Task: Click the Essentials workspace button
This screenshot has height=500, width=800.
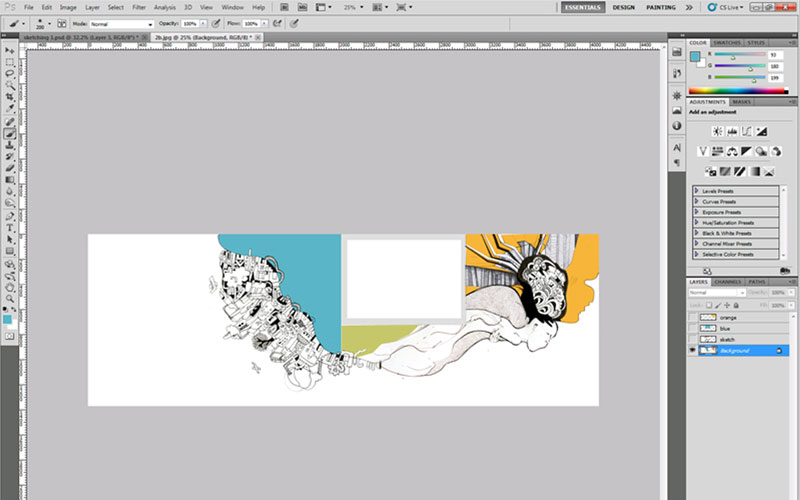Action: point(583,7)
